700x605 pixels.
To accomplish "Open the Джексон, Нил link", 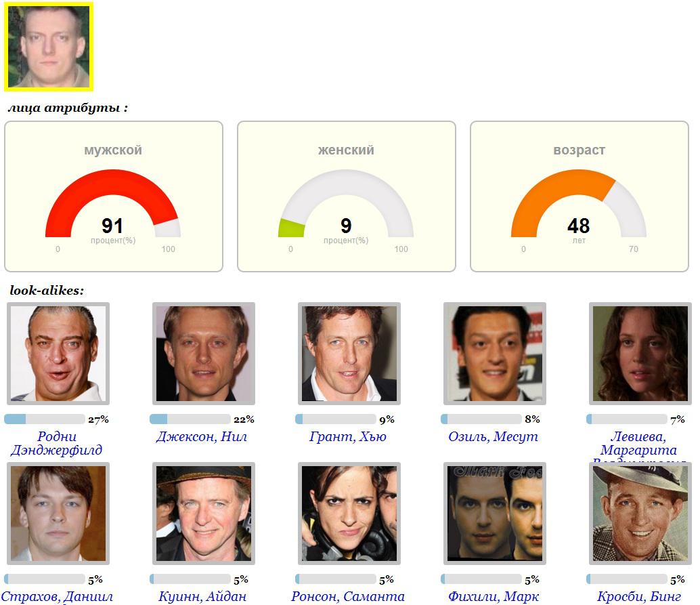I will click(x=202, y=437).
